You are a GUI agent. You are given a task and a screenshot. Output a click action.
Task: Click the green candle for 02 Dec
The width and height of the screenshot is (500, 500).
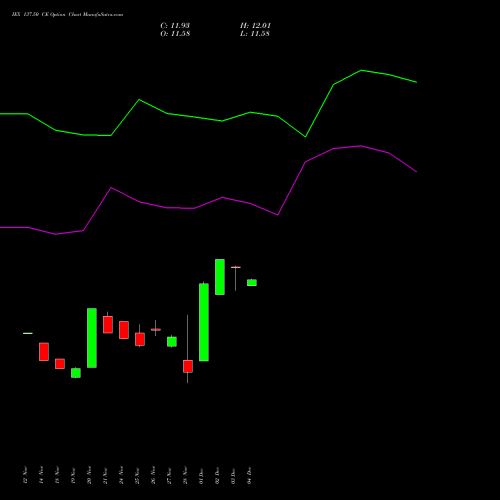220,277
